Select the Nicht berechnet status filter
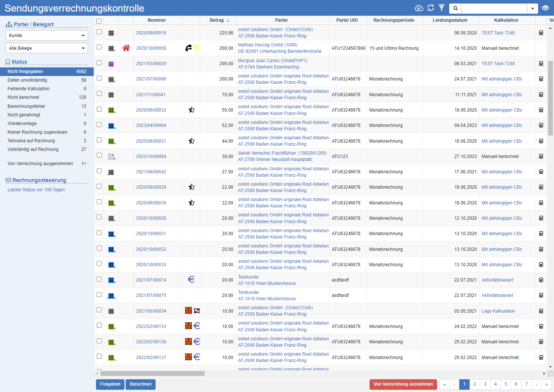The image size is (554, 392). 23,97
